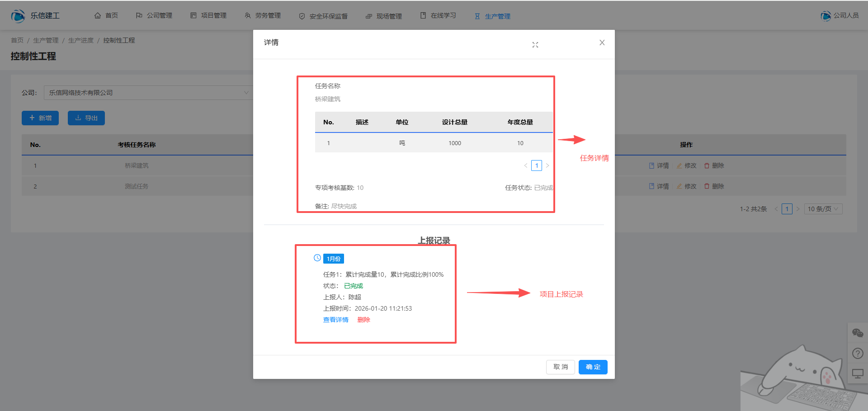Click red 删除 link in report record
Viewport: 868px width, 411px height.
coord(363,320)
